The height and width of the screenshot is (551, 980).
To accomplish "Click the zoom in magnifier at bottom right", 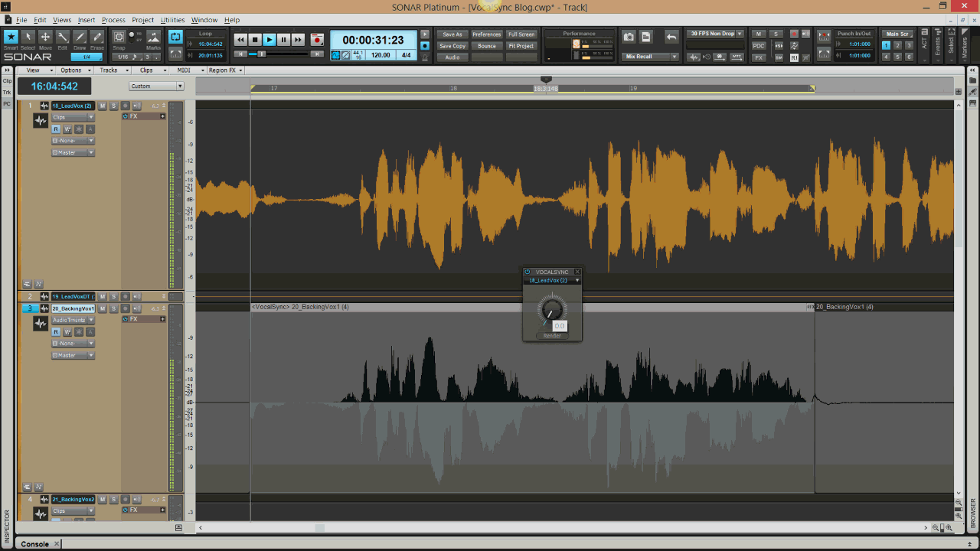I will click(950, 528).
